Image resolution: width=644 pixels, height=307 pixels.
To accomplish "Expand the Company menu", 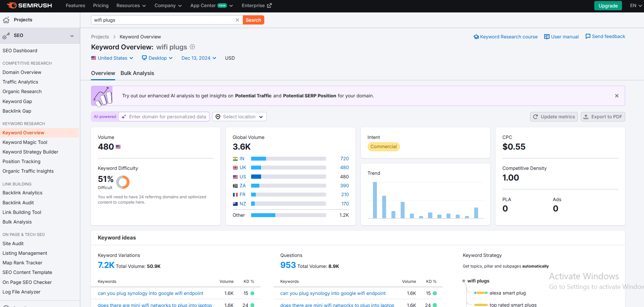I will click(x=168, y=6).
